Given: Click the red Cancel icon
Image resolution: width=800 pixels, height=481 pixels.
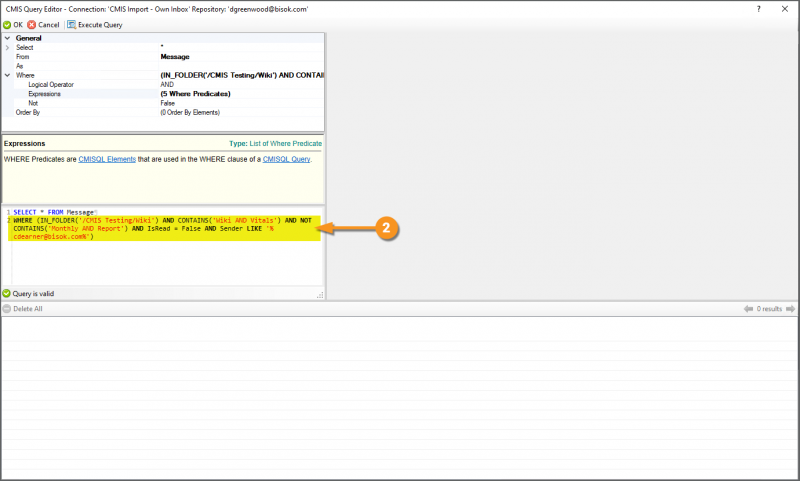Looking at the screenshot, I should tap(32, 24).
